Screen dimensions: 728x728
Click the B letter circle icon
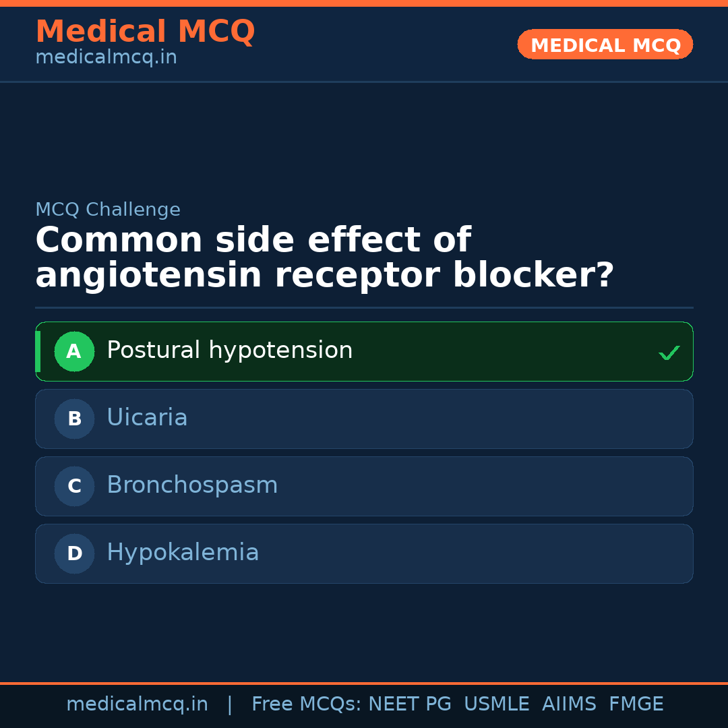(74, 419)
